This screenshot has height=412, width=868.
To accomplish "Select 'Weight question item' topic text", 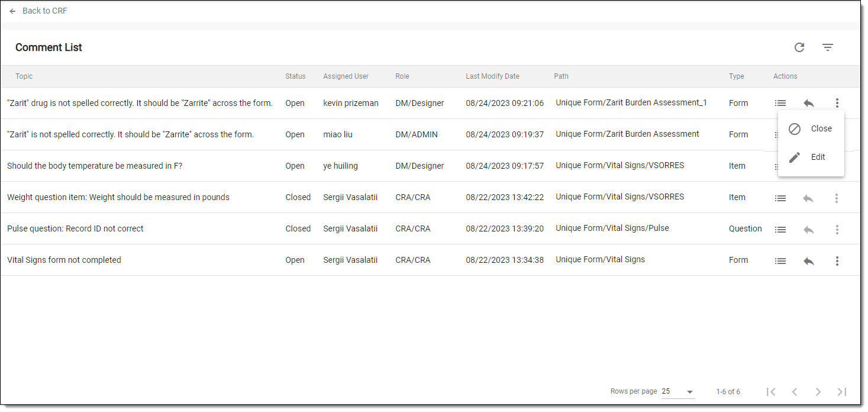I will click(118, 197).
